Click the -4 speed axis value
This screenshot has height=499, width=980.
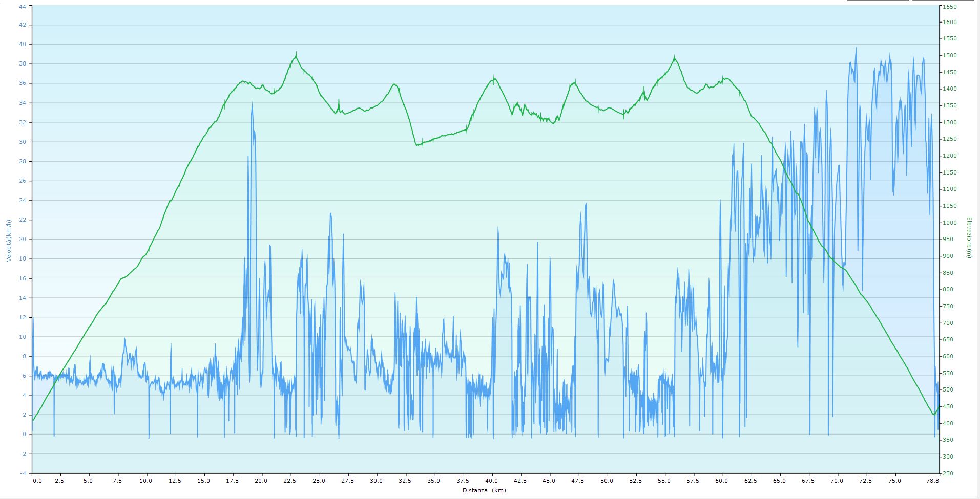(23, 473)
